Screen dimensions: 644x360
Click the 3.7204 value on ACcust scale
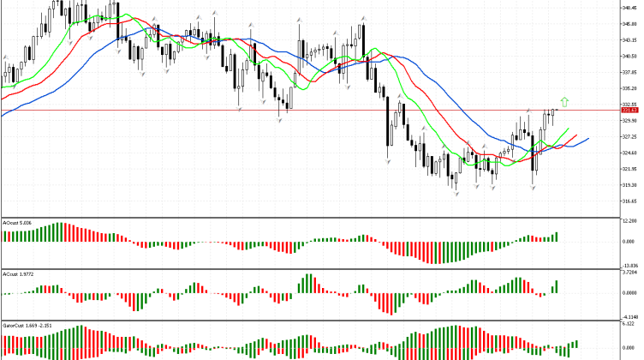pos(629,273)
